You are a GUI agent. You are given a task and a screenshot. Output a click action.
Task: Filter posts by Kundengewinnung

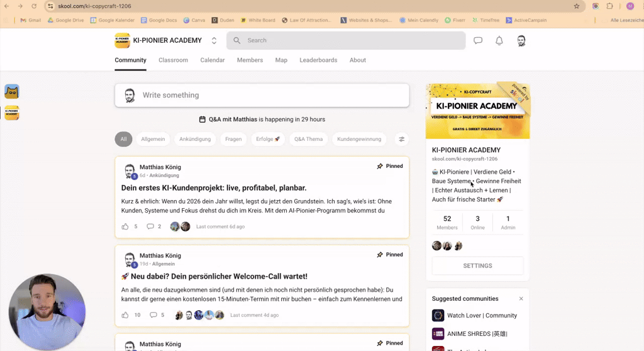(x=359, y=140)
